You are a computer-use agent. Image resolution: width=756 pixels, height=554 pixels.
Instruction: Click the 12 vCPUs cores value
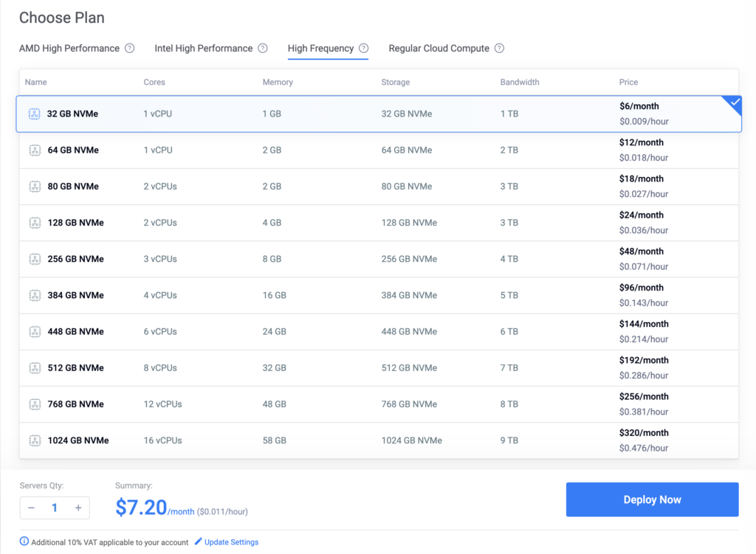(x=163, y=404)
